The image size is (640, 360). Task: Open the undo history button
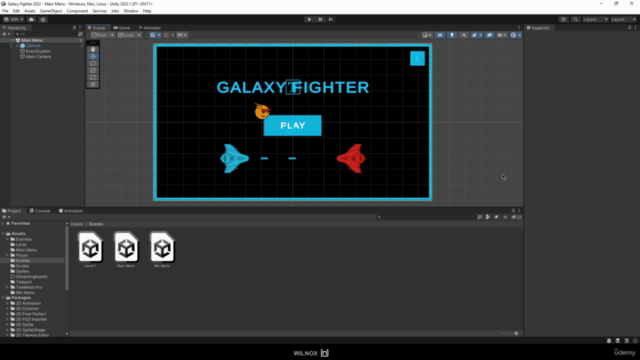click(x=564, y=19)
